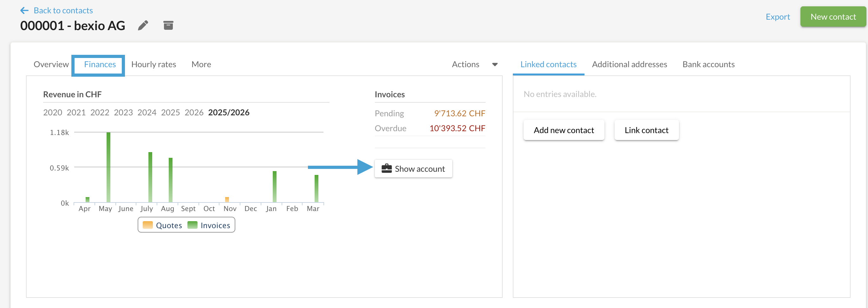Image resolution: width=868 pixels, height=308 pixels.
Task: Open the Bank accounts tab
Action: (708, 64)
